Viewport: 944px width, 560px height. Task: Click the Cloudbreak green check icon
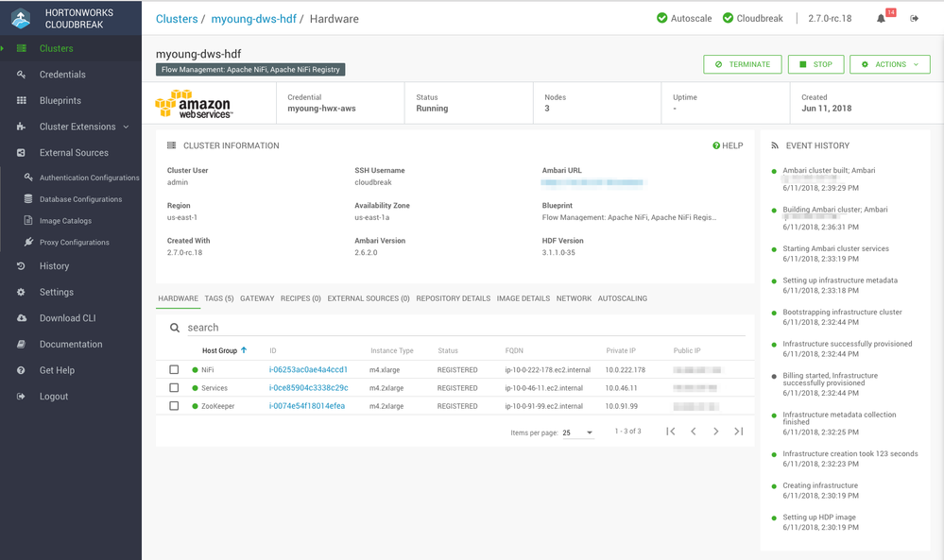(x=728, y=18)
